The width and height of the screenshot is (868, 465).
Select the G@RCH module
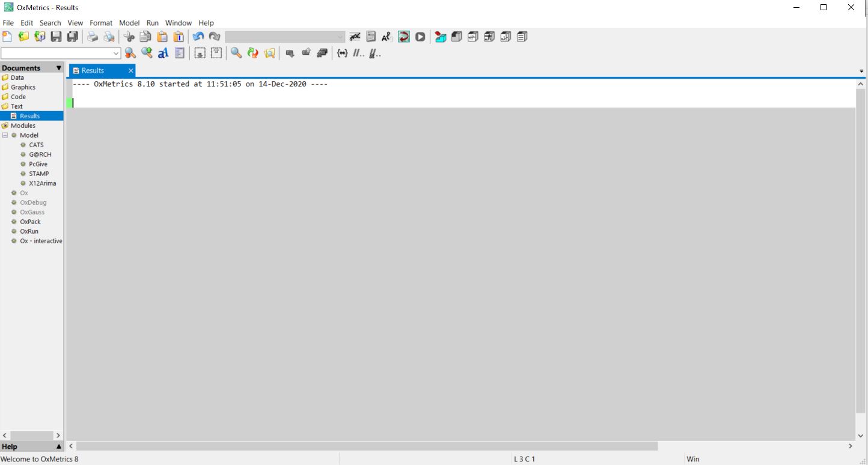[40, 154]
